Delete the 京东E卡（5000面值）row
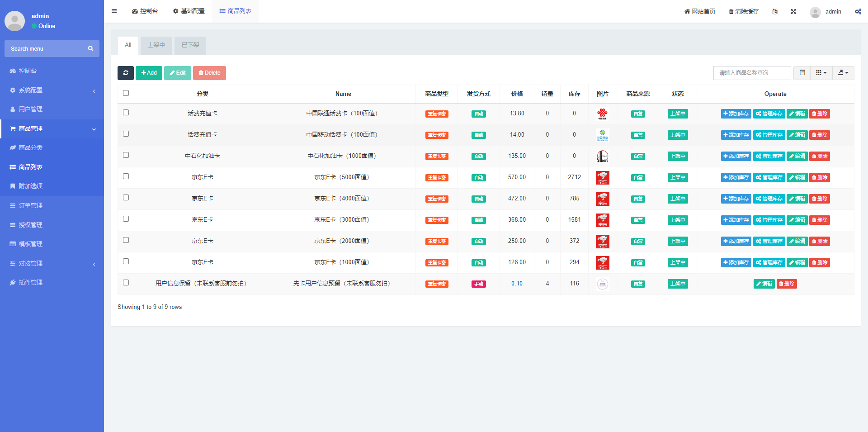The image size is (868, 432). coord(820,177)
